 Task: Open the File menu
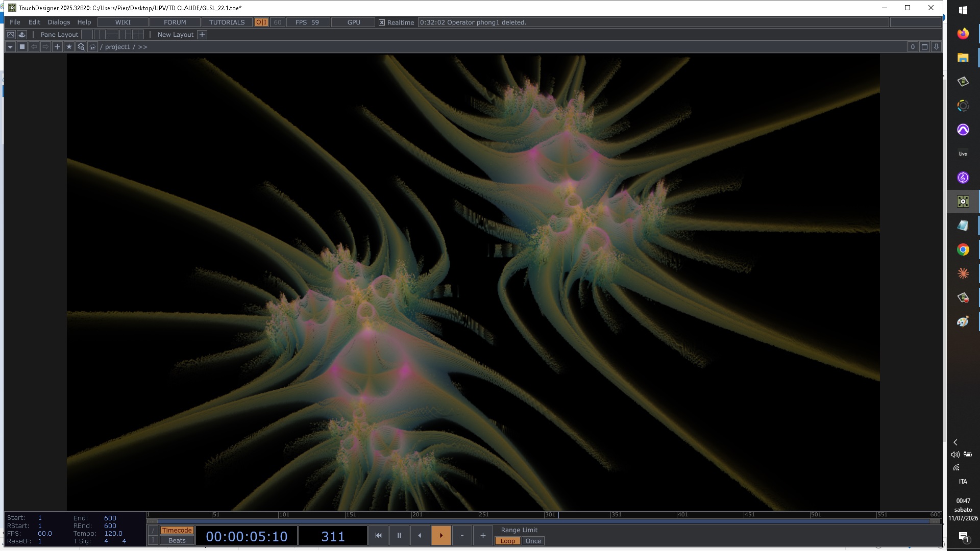click(15, 22)
